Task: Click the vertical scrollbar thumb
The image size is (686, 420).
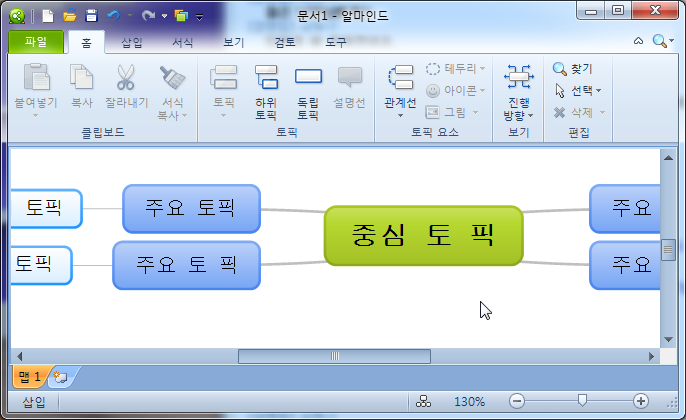Action: (x=668, y=250)
